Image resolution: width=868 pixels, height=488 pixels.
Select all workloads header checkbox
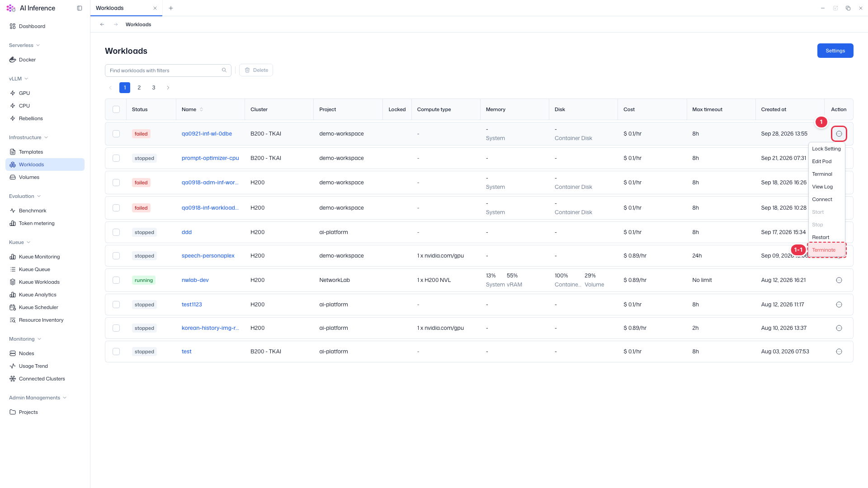tap(116, 109)
